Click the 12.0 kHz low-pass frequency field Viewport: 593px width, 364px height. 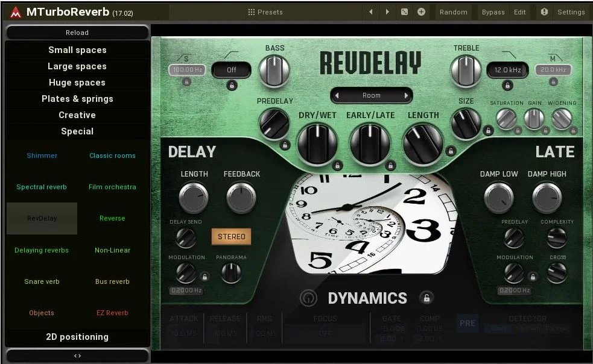[x=507, y=70]
